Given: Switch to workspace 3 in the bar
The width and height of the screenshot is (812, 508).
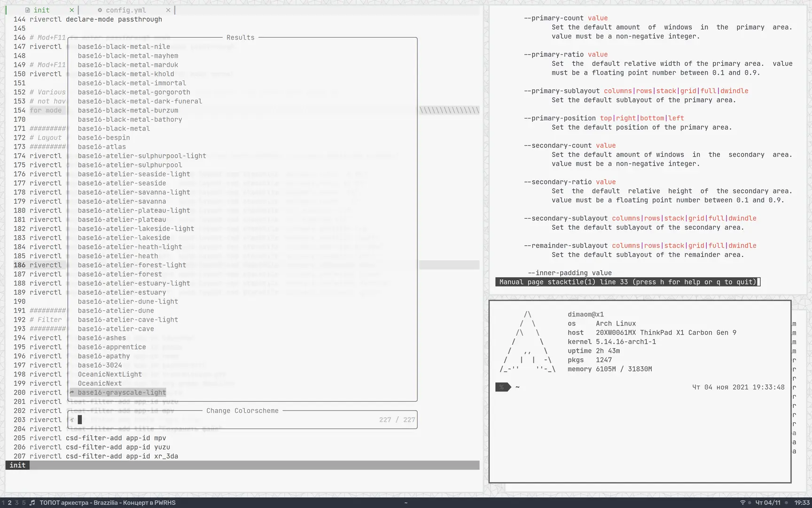Looking at the screenshot, I should [16, 503].
